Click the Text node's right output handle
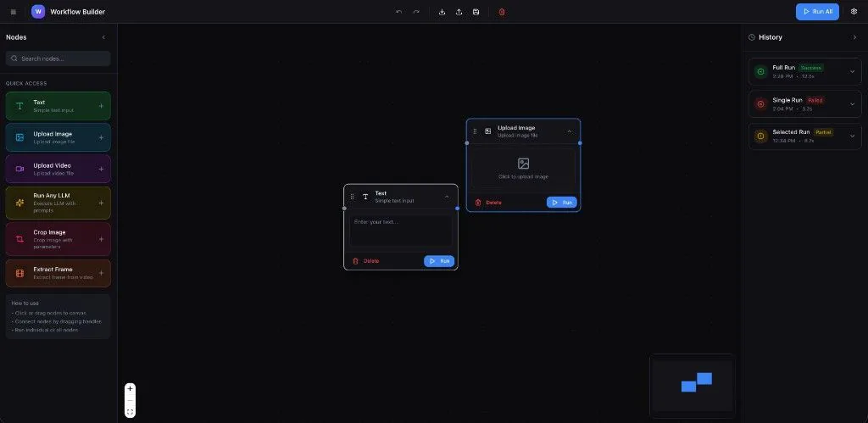The height and width of the screenshot is (423, 868). [457, 209]
